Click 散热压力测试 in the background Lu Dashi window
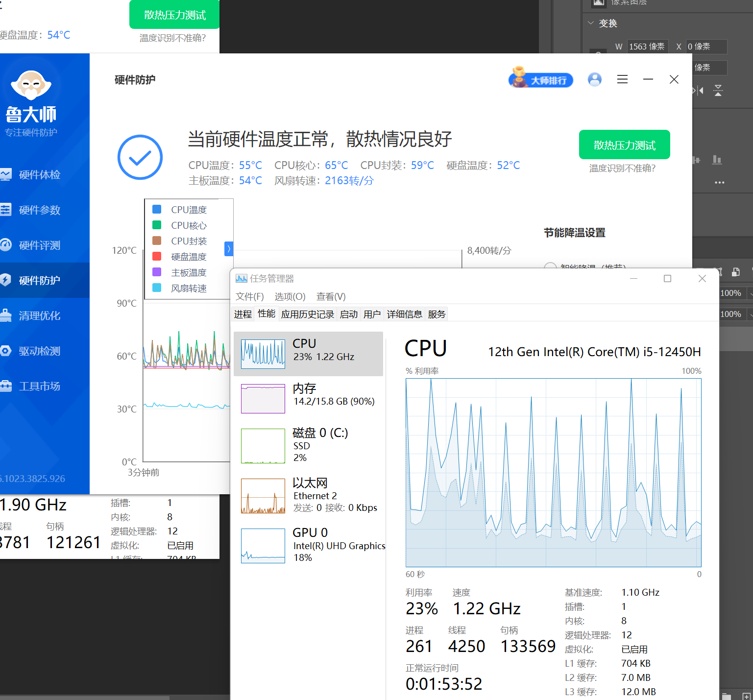753x700 pixels. coord(174,15)
